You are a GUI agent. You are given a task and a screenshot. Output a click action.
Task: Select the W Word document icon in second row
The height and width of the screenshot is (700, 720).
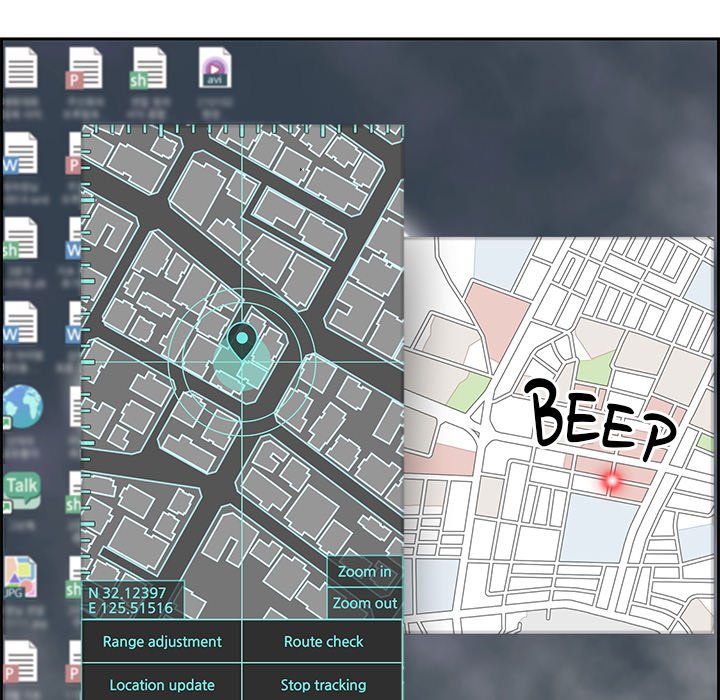[20, 153]
